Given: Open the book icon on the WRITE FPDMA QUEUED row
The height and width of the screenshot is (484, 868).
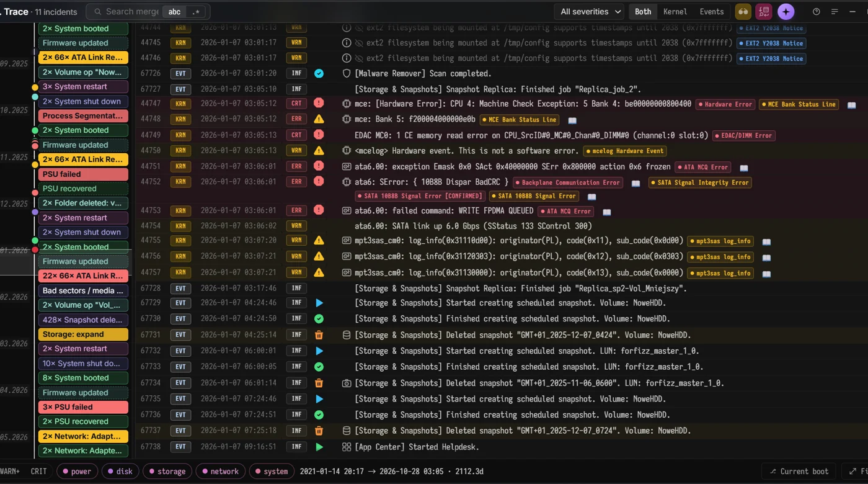Looking at the screenshot, I should pos(607,212).
